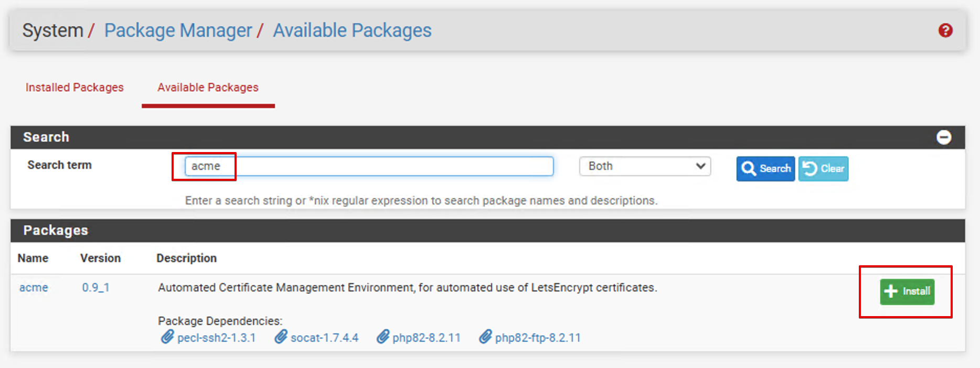Image resolution: width=980 pixels, height=368 pixels.
Task: Click the Version column header
Action: [100, 258]
